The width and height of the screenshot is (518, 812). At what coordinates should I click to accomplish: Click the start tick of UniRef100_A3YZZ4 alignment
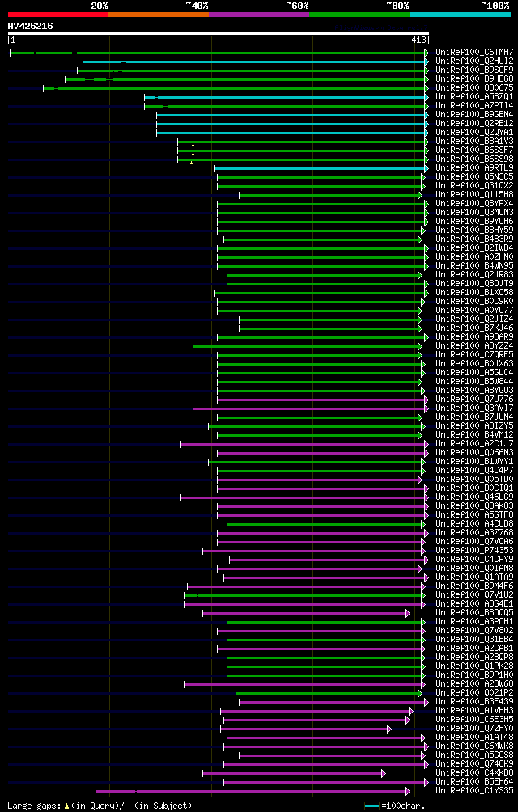[193, 346]
